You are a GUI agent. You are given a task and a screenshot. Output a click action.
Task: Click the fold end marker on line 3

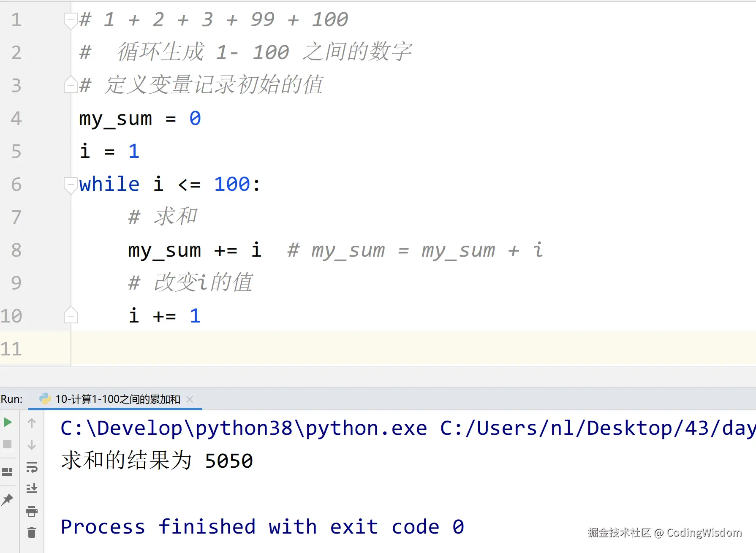(x=71, y=84)
